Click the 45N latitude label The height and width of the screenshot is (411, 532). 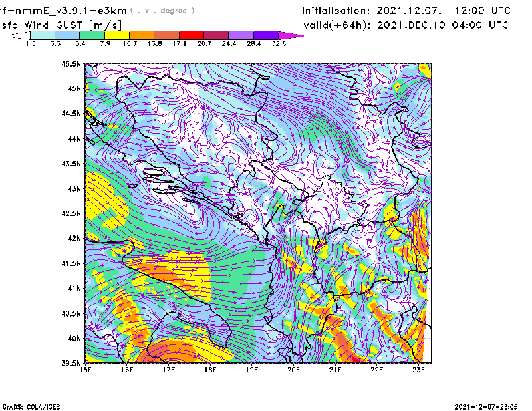74,88
